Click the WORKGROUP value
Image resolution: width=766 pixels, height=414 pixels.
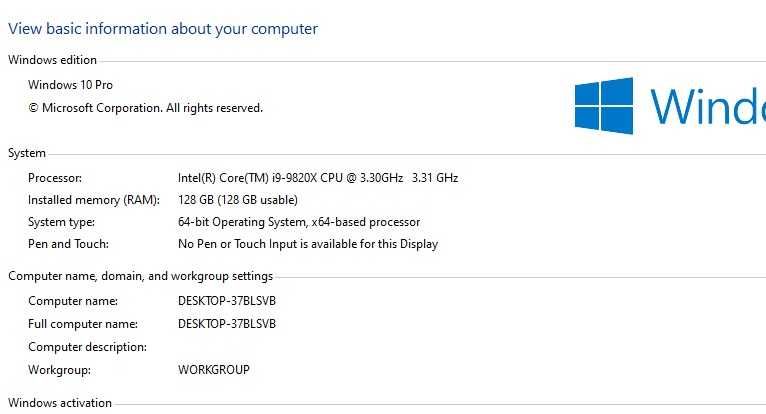[214, 370]
